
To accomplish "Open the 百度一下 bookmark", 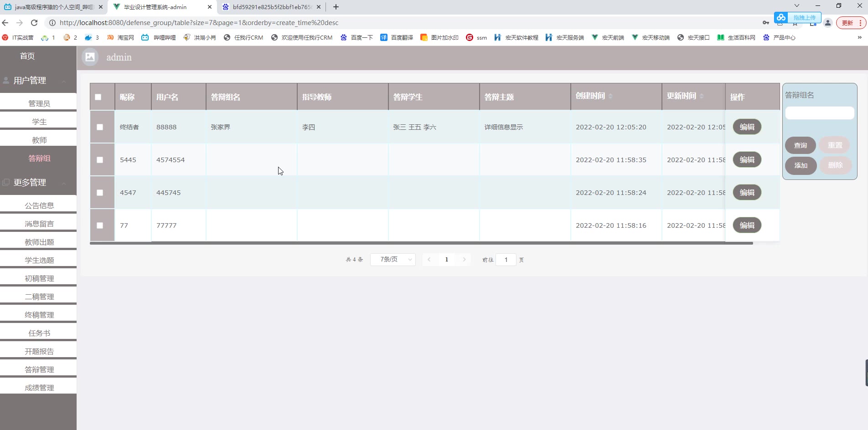I will tap(356, 37).
